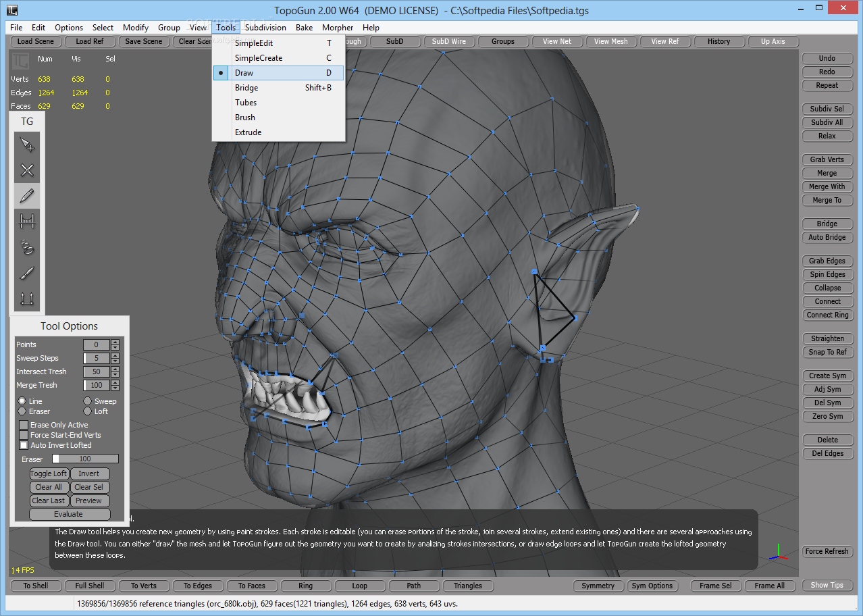
Task: Click the Intersect Tresh stepper arrows
Action: (115, 371)
